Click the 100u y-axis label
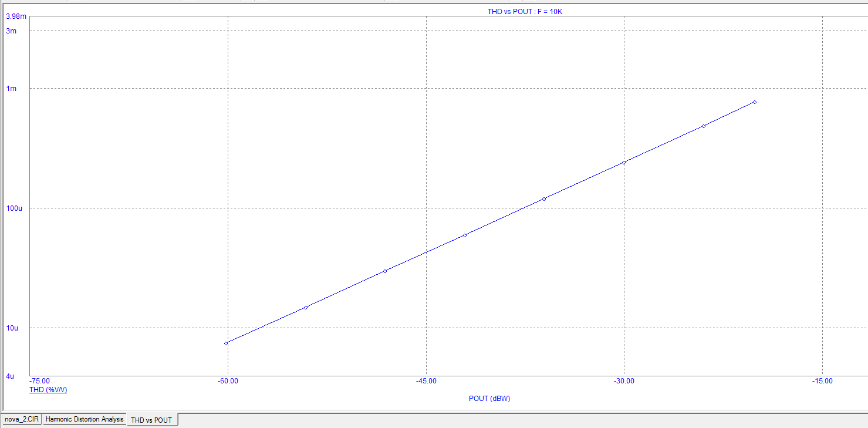Image resolution: width=868 pixels, height=428 pixels. pos(14,208)
